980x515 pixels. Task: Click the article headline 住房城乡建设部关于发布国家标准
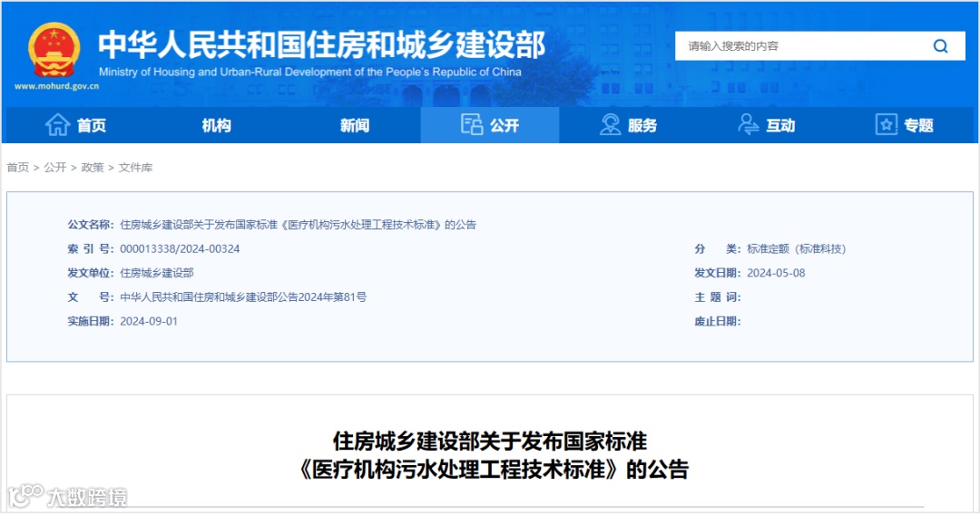pos(490,442)
